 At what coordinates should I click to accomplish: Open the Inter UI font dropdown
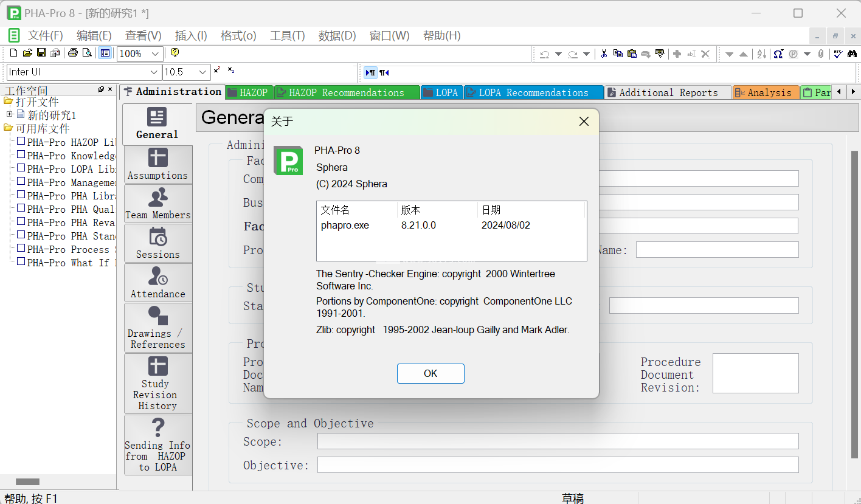pyautogui.click(x=154, y=72)
